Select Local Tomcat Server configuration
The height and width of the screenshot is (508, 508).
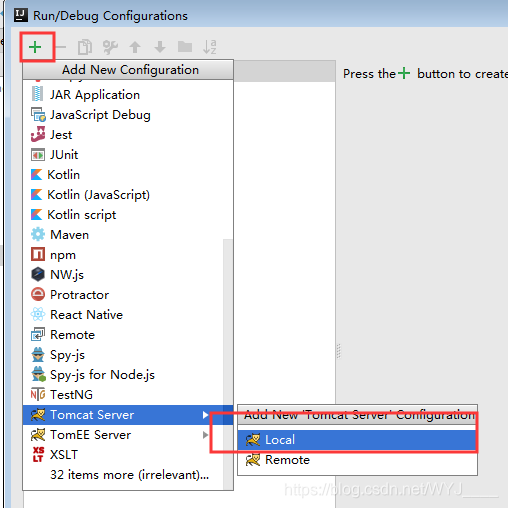[x=357, y=440]
